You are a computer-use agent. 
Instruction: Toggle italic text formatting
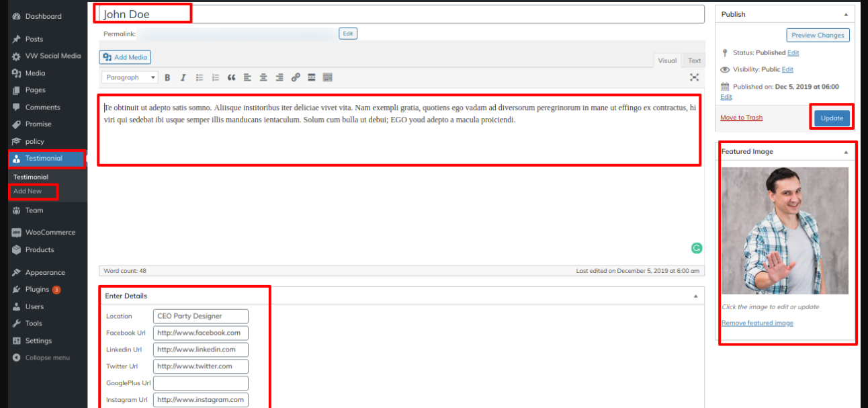coord(183,78)
